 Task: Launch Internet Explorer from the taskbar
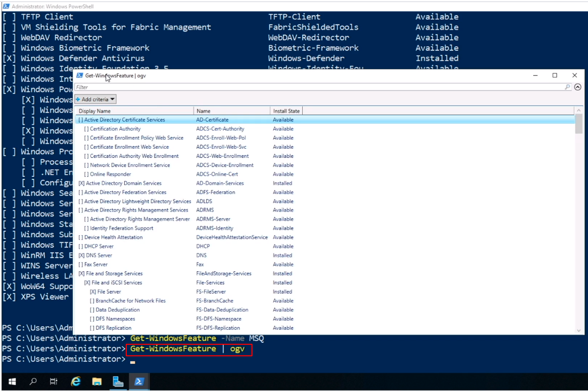tap(76, 382)
